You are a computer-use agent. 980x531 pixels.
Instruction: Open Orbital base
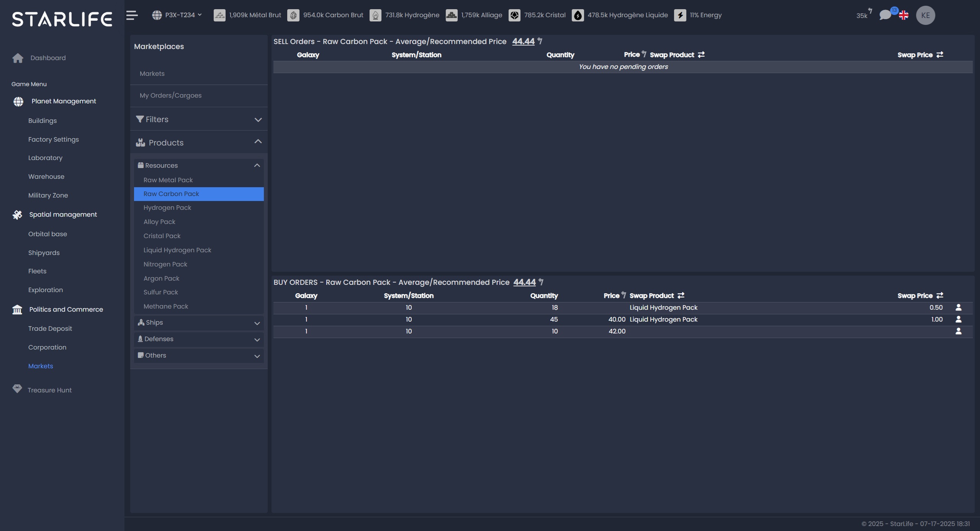click(47, 234)
